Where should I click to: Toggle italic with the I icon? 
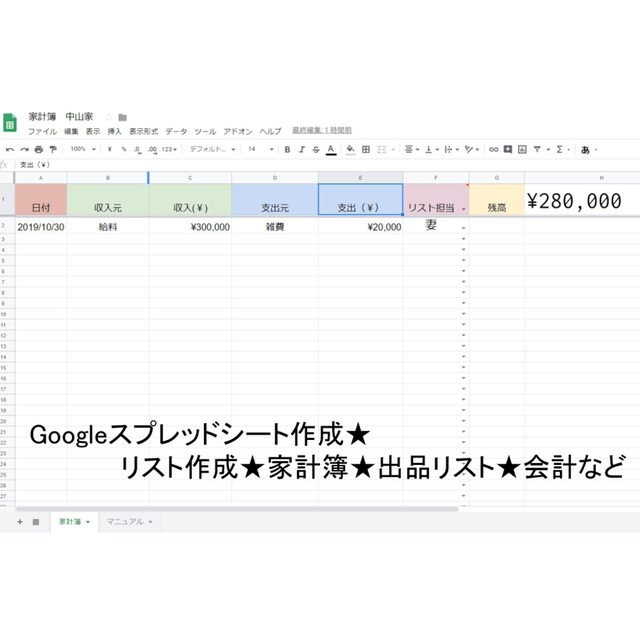pos(302,149)
